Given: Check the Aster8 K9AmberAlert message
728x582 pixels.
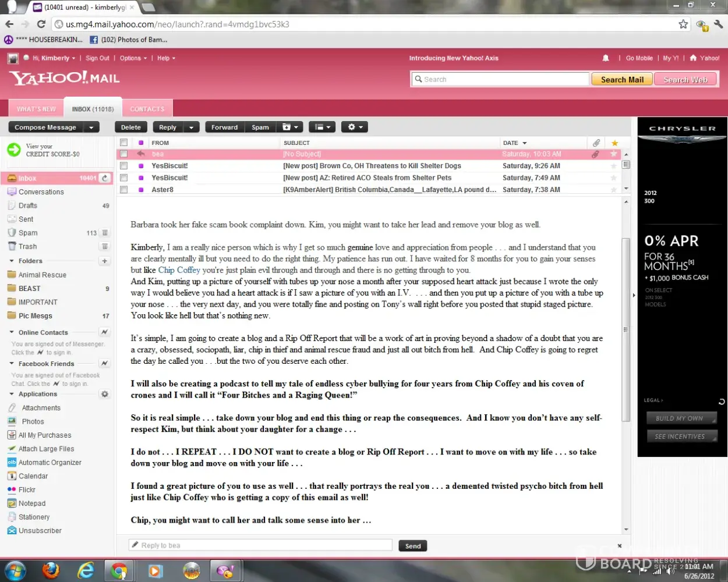Looking at the screenshot, I should [124, 190].
